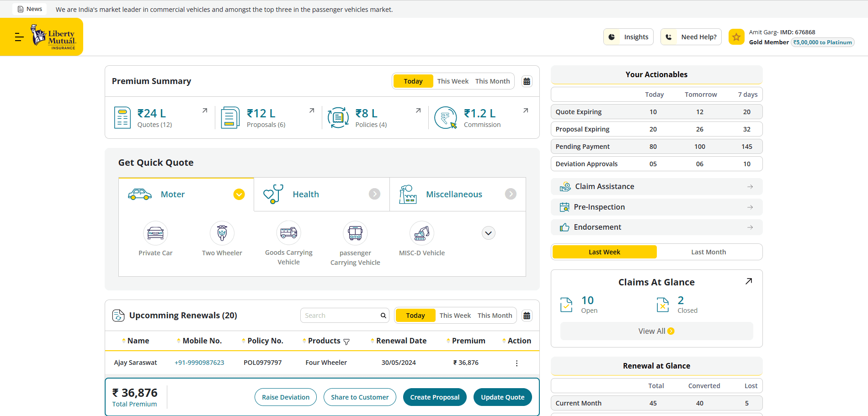Open the Miscellaneous quote tab
The image size is (868, 416).
tap(454, 194)
